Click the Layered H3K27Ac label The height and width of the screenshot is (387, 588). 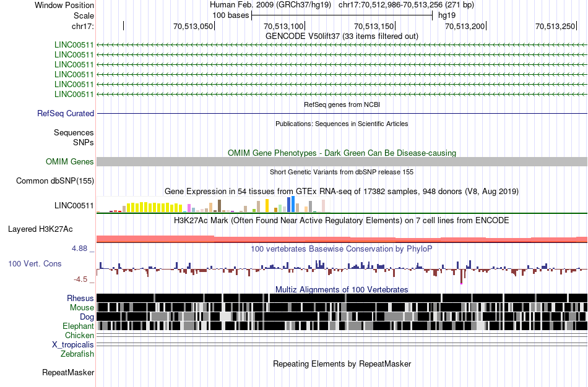(40, 229)
